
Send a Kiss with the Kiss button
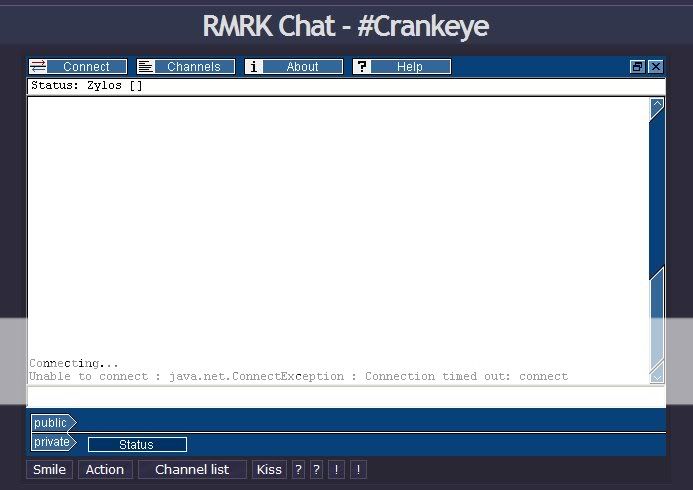click(268, 469)
